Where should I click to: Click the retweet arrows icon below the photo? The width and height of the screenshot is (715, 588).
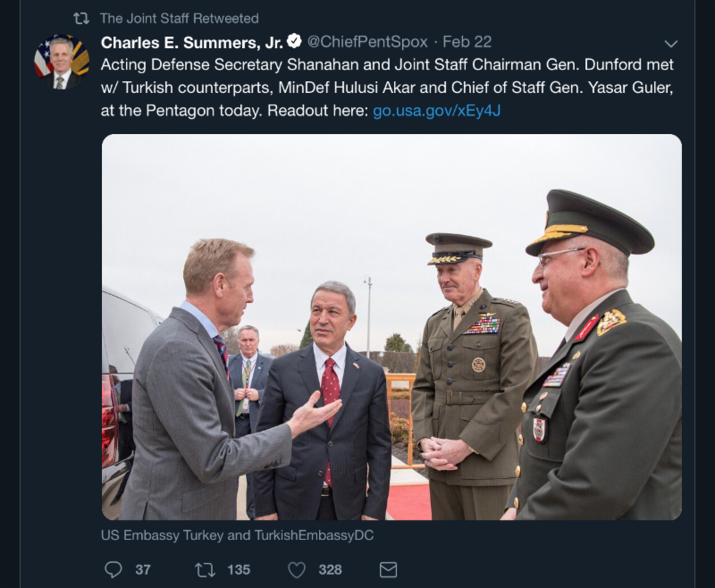[x=205, y=569]
